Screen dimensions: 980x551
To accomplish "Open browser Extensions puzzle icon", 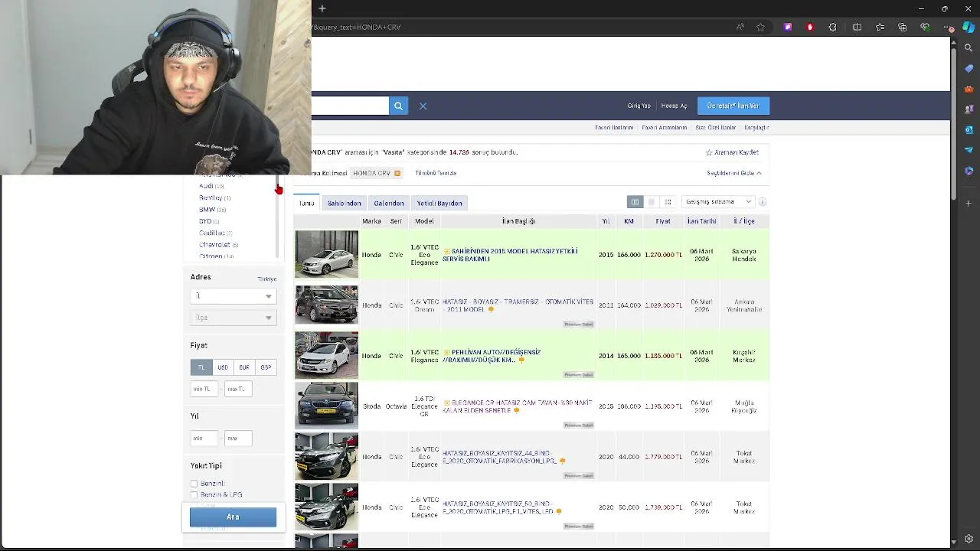I will pos(833,27).
